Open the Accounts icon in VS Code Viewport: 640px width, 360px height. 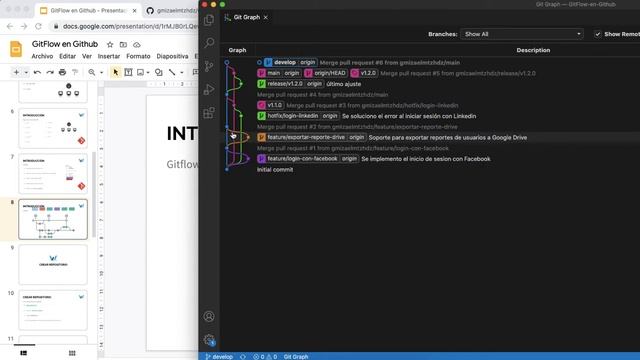tap(209, 316)
